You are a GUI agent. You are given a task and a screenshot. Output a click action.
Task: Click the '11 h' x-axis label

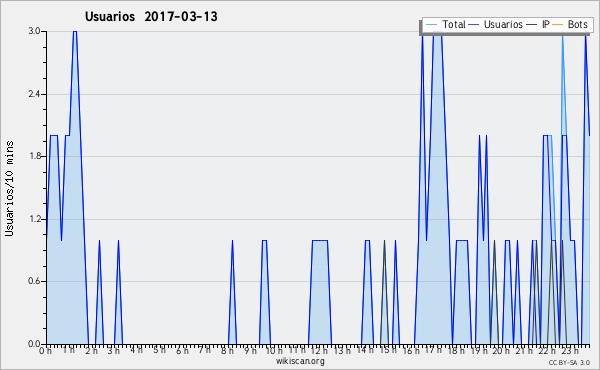click(x=297, y=351)
